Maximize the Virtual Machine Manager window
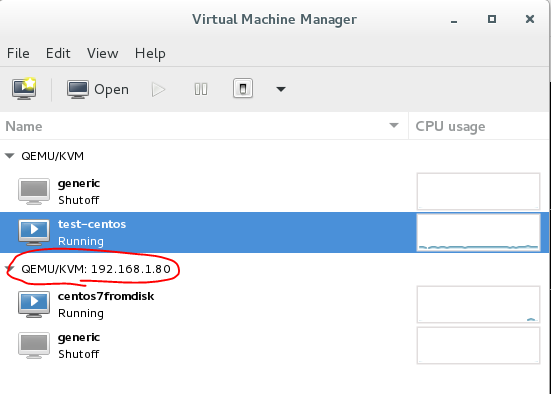 click(x=492, y=19)
